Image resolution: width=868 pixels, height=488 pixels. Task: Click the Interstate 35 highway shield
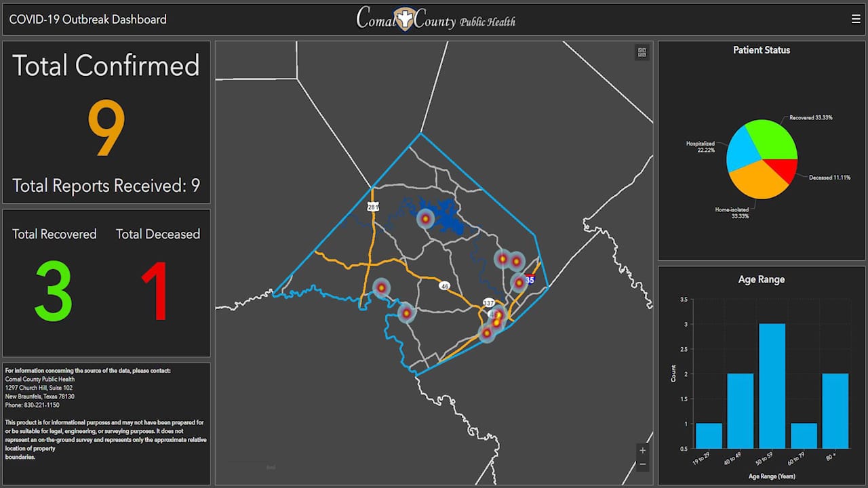pyautogui.click(x=530, y=279)
